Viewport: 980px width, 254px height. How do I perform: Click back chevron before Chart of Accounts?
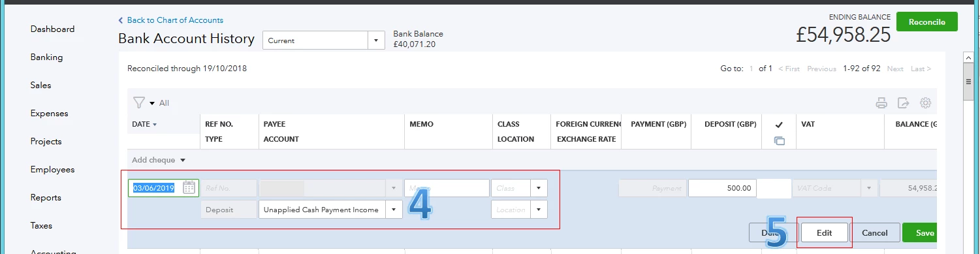point(121,20)
